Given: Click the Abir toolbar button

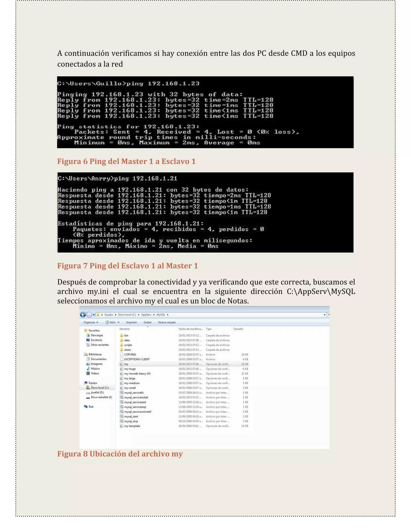Looking at the screenshot, I should (111, 322).
